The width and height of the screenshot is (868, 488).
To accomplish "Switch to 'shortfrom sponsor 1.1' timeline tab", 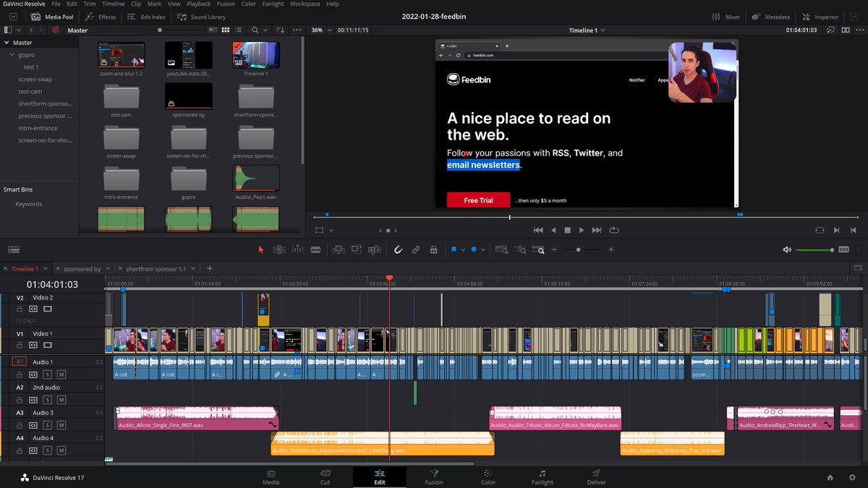I will [156, 269].
